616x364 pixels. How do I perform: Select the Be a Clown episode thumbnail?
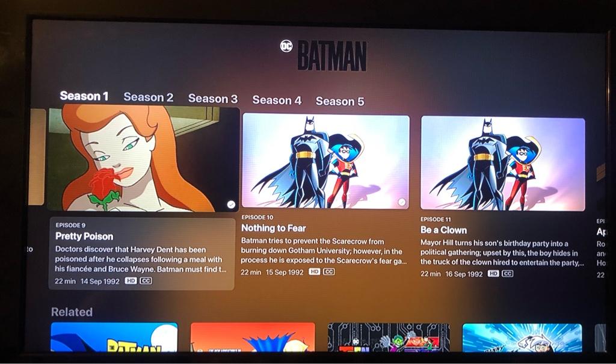[503, 164]
